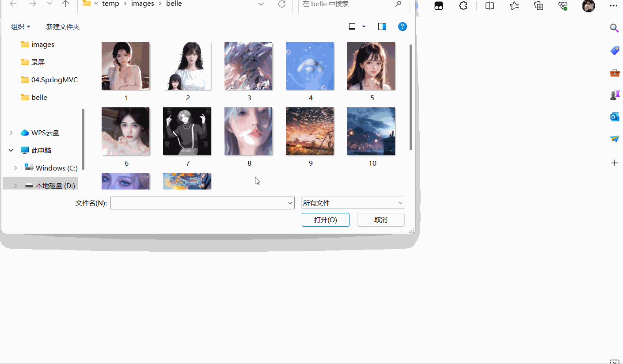
Task: Open the 所有文件 file type dropdown
Action: point(353,203)
